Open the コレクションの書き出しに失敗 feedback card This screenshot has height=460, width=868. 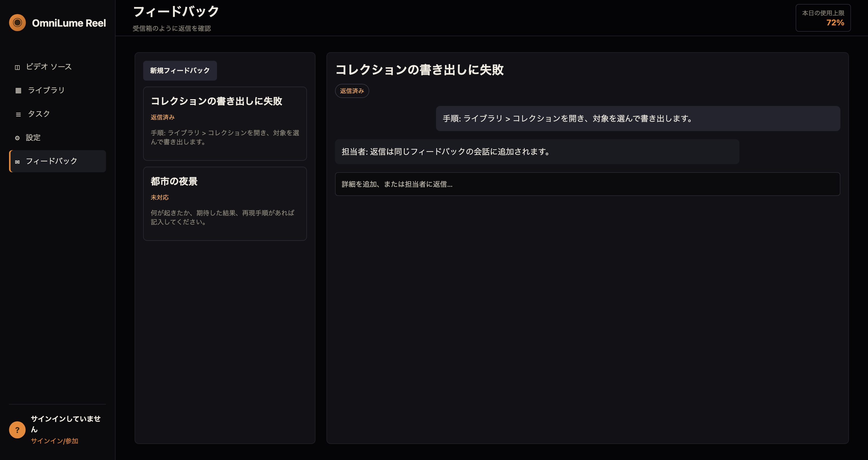[x=225, y=124]
